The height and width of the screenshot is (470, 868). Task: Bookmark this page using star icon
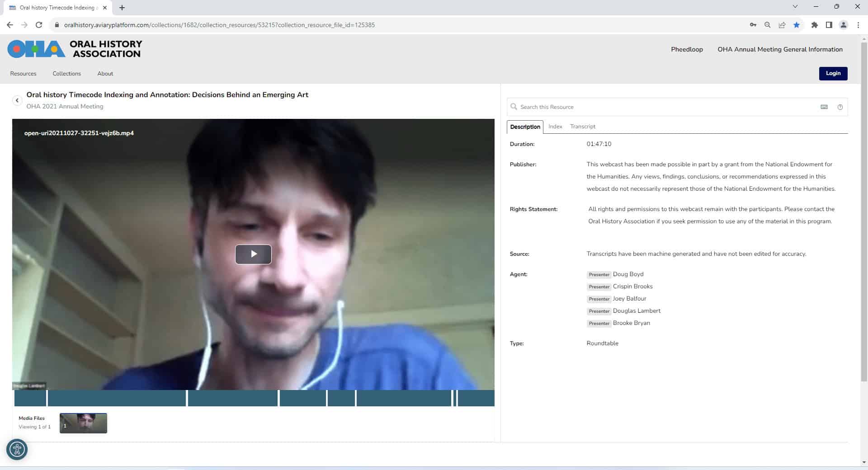tap(797, 25)
